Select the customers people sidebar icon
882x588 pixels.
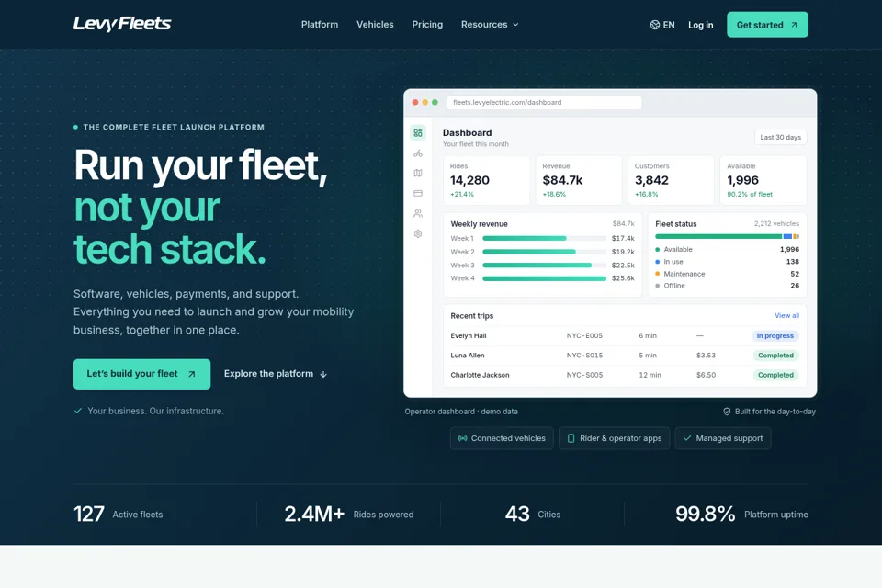pyautogui.click(x=418, y=214)
